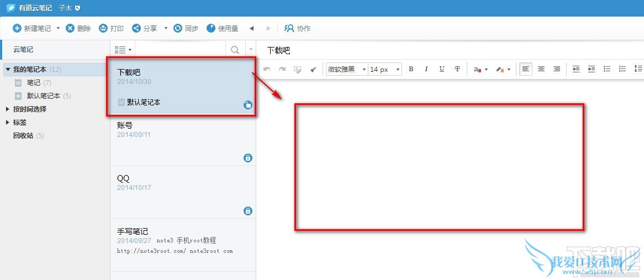Click the undo icon in editor toolbar
The image size is (644, 280).
pyautogui.click(x=267, y=69)
